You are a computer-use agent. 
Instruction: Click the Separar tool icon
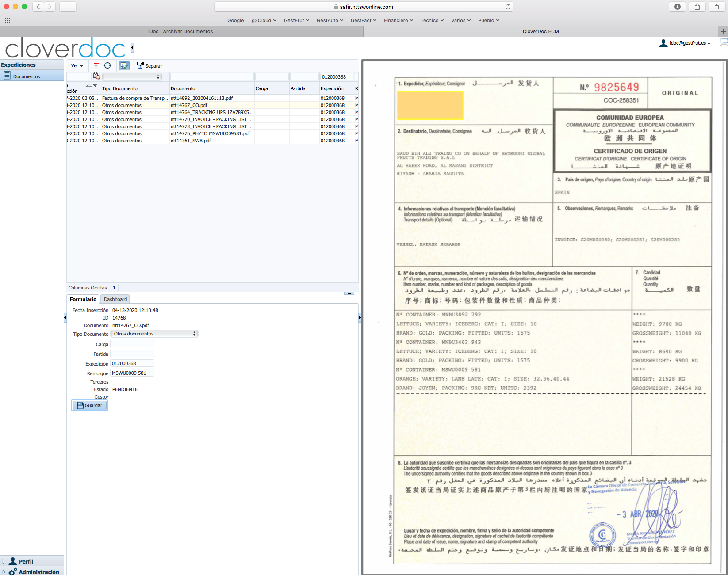(x=141, y=65)
